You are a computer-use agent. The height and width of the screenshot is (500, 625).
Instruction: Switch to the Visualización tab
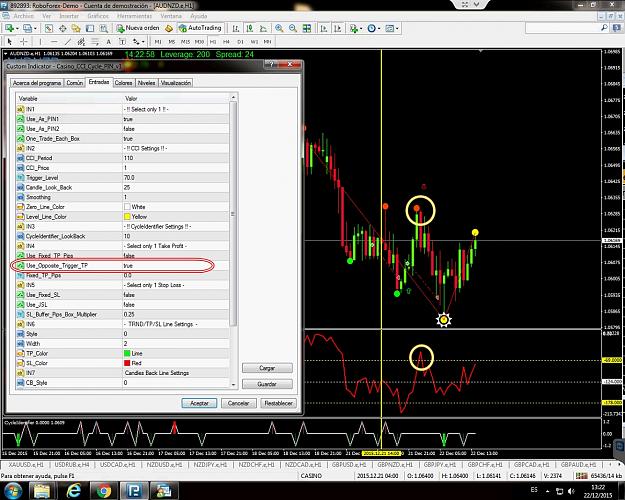coord(175,83)
